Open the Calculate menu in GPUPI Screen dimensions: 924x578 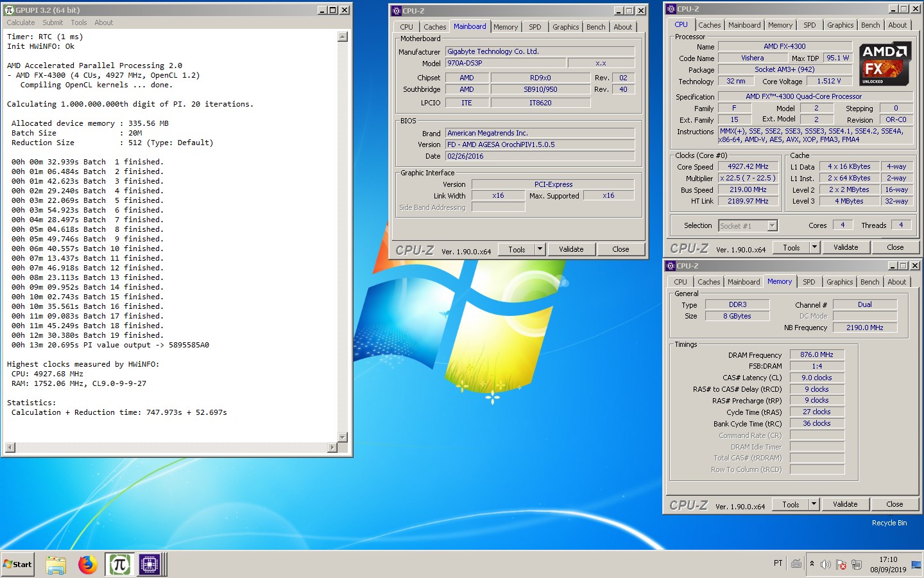[21, 22]
